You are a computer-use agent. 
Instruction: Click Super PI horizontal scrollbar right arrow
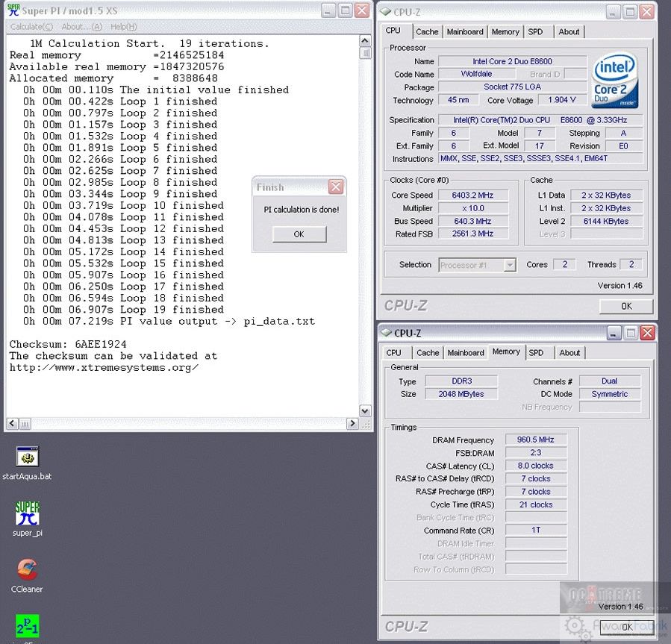352,424
